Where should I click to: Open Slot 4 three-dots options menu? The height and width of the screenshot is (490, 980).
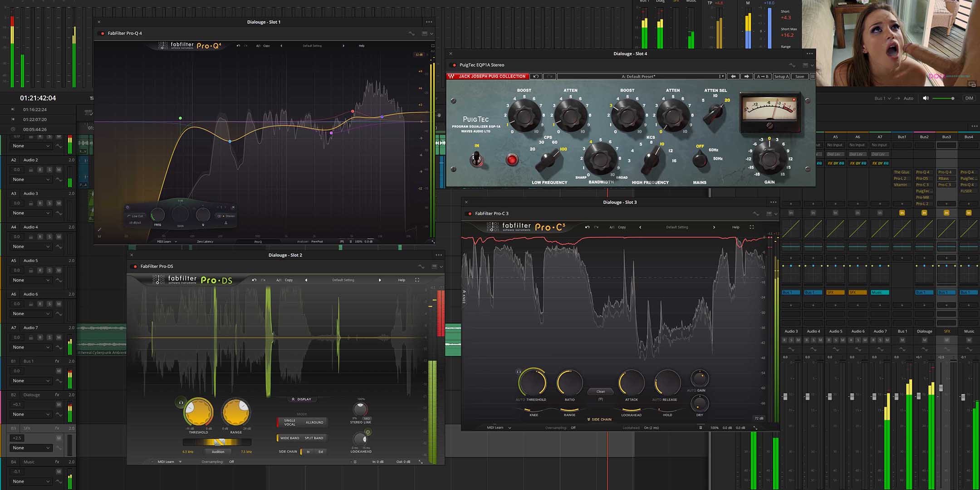pyautogui.click(x=809, y=54)
